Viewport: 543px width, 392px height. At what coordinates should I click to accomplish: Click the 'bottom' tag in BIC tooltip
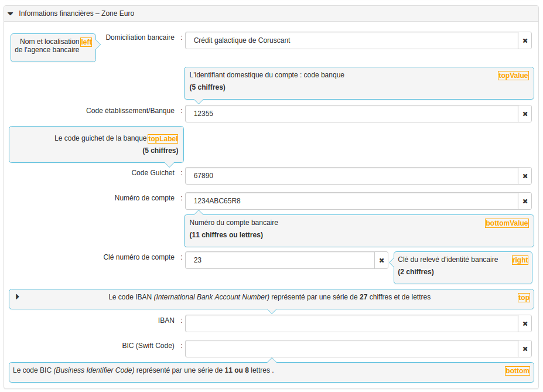pos(517,371)
